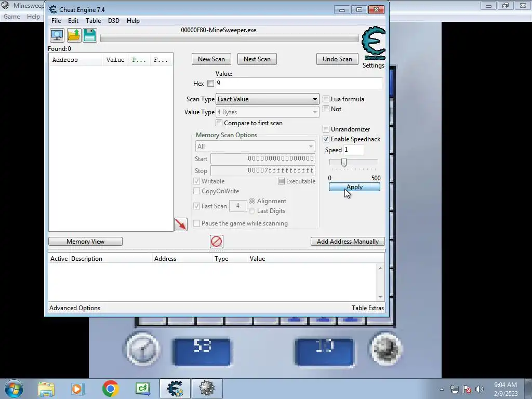The height and width of the screenshot is (399, 532).
Task: Click the Undo Scan button
Action: (x=337, y=59)
